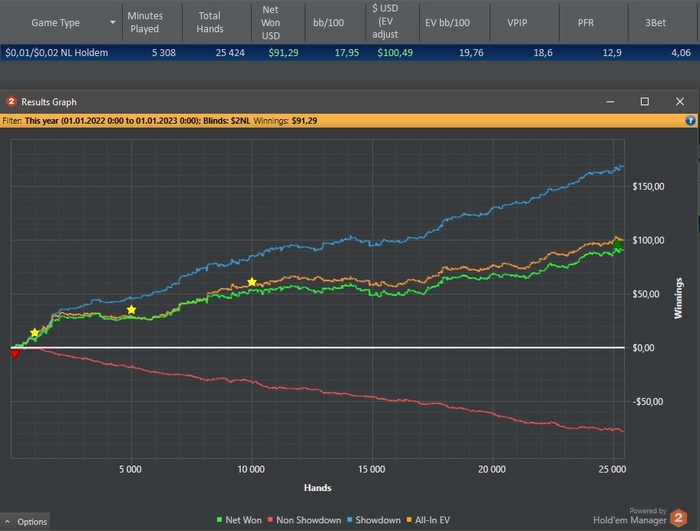
Task: Select the $0,01/$0,02 NL Holdem row
Action: (x=350, y=53)
